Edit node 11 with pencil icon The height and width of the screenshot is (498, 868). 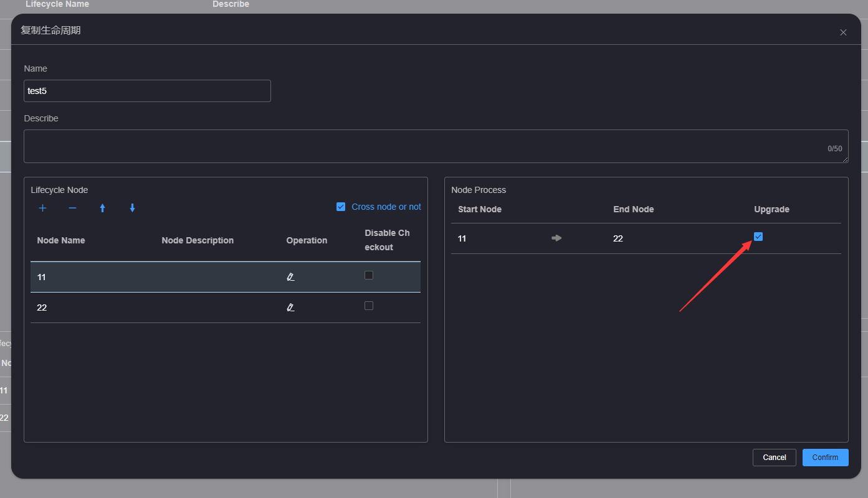tap(290, 277)
